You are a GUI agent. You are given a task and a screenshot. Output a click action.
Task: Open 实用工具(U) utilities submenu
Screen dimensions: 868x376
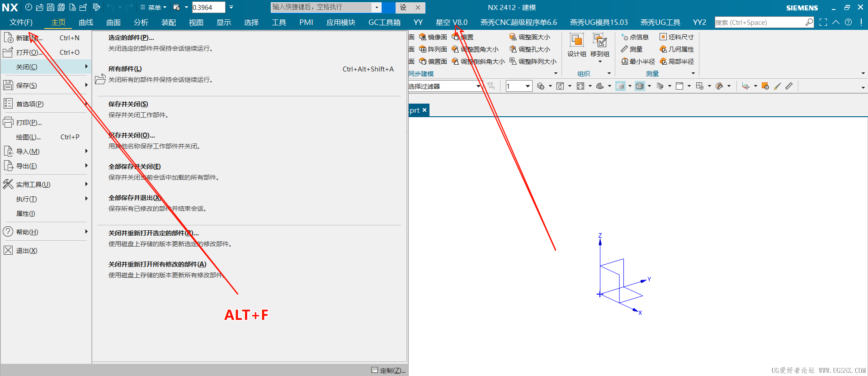pyautogui.click(x=45, y=184)
